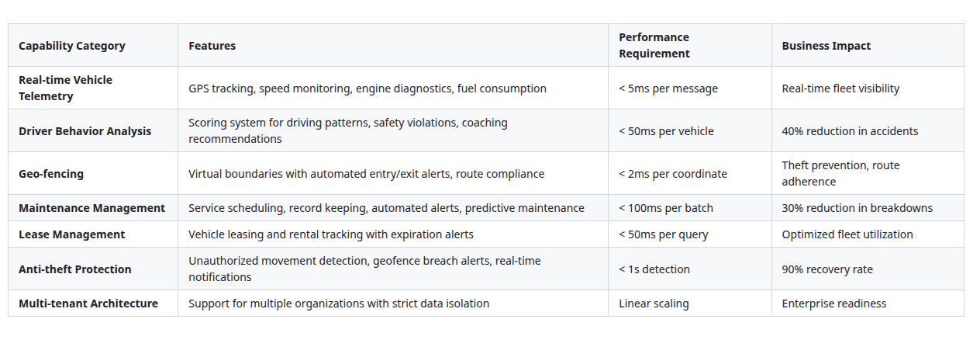Click the Lease Management row label

click(71, 234)
